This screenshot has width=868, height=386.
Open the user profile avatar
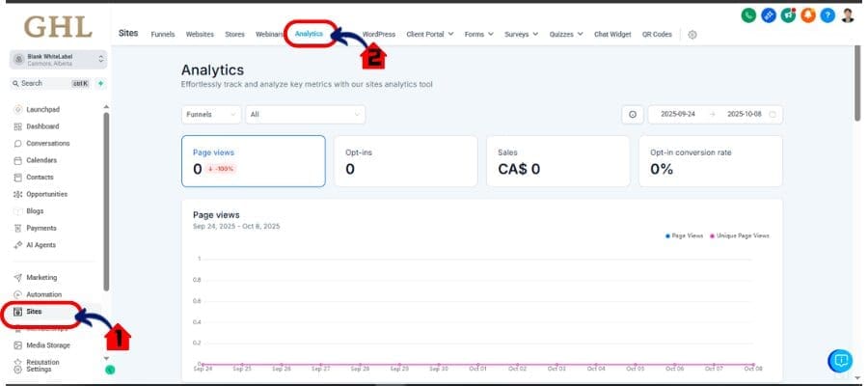tap(848, 14)
